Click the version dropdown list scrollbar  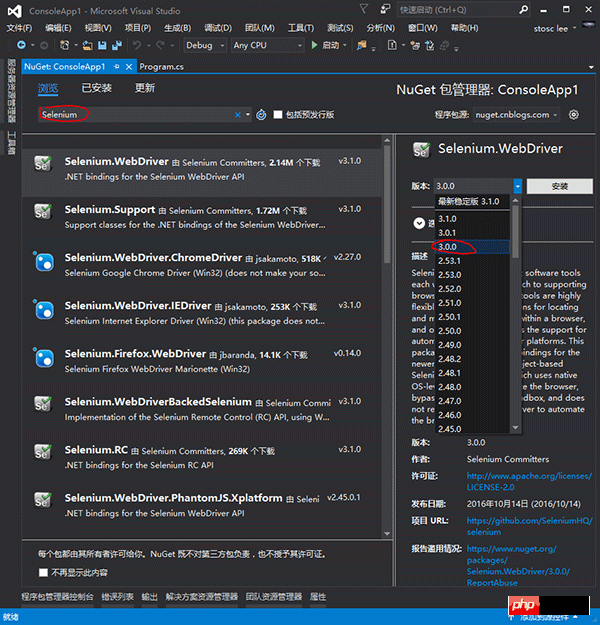click(x=515, y=314)
